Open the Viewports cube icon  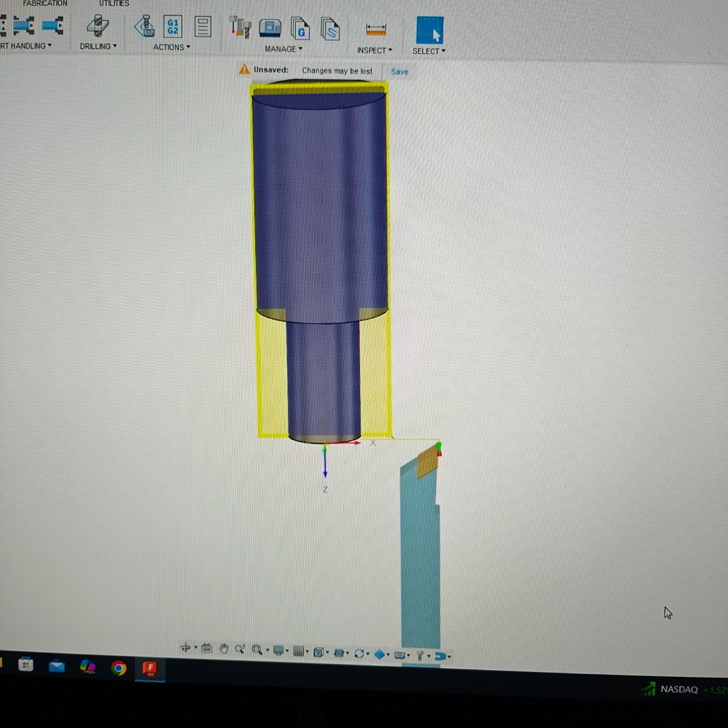[318, 653]
